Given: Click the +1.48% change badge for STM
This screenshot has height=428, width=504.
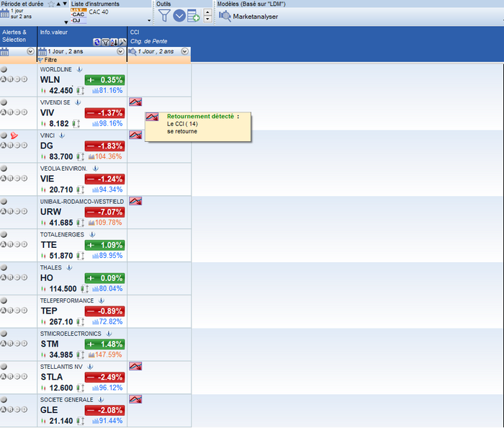Looking at the screenshot, I should pos(105,344).
